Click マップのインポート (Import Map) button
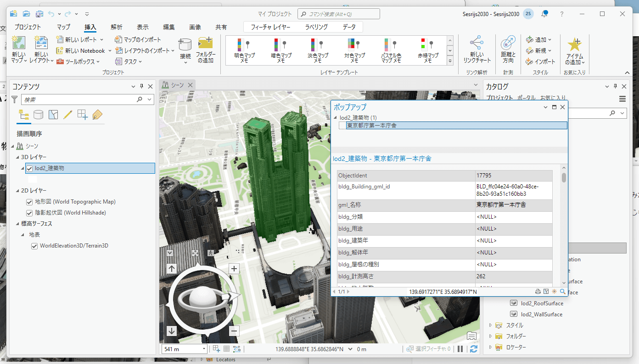 coord(138,40)
